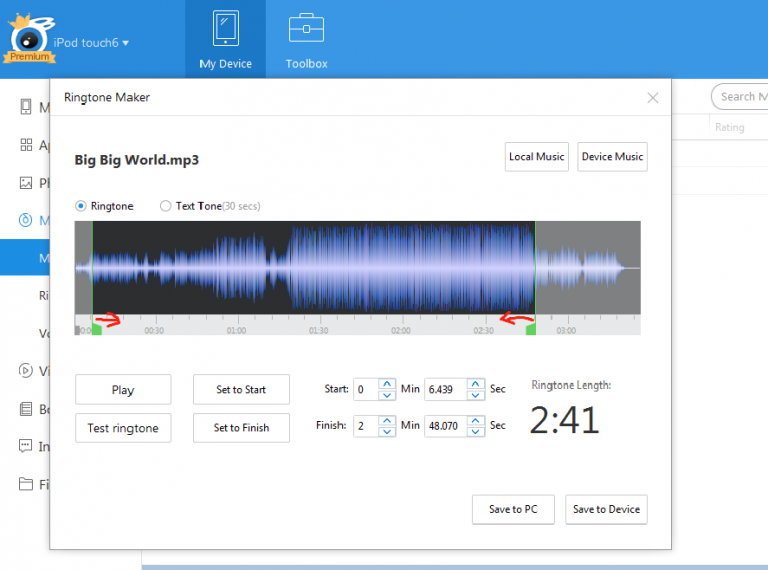
Task: Click the Local Music button
Action: 537,157
